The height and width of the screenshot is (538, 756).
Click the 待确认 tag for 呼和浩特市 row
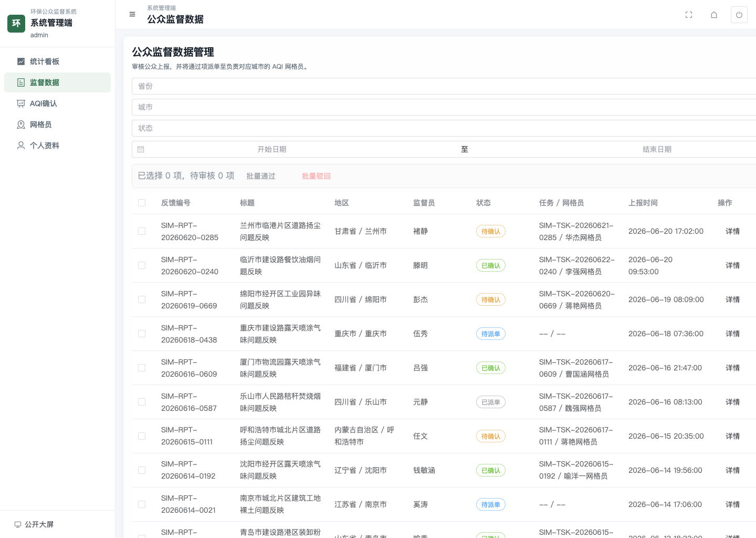point(491,436)
